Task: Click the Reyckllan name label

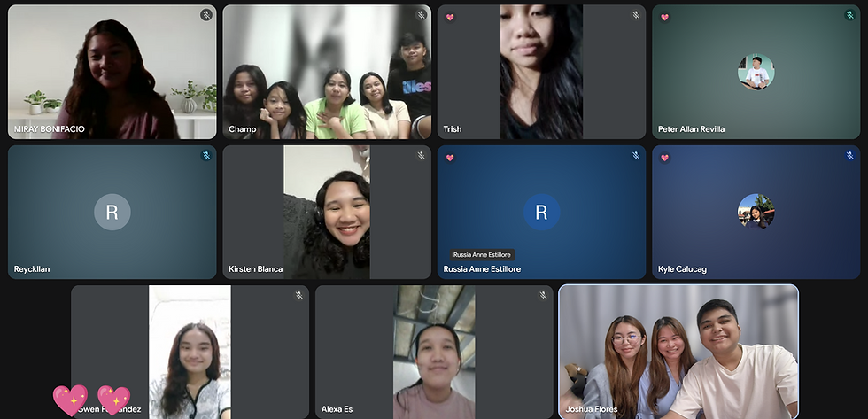Action: (32, 269)
